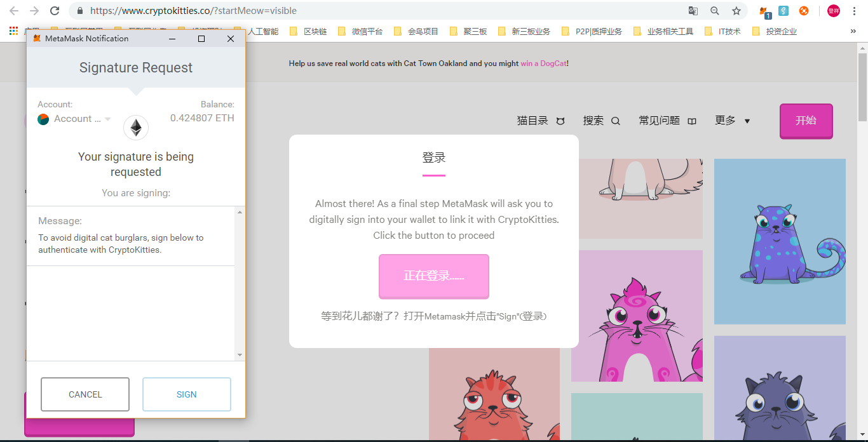
Task: Follow the 'win a DogCat' link
Action: [x=543, y=64]
